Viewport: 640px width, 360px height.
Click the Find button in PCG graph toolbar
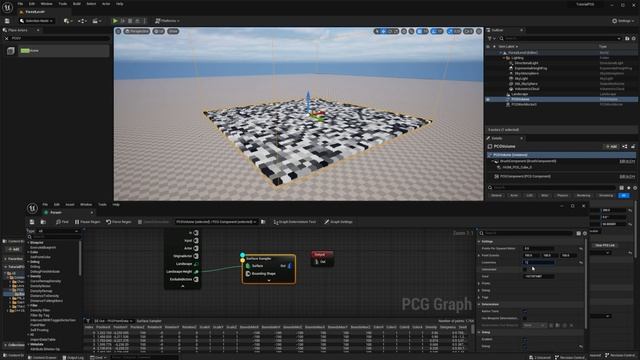tap(62, 222)
